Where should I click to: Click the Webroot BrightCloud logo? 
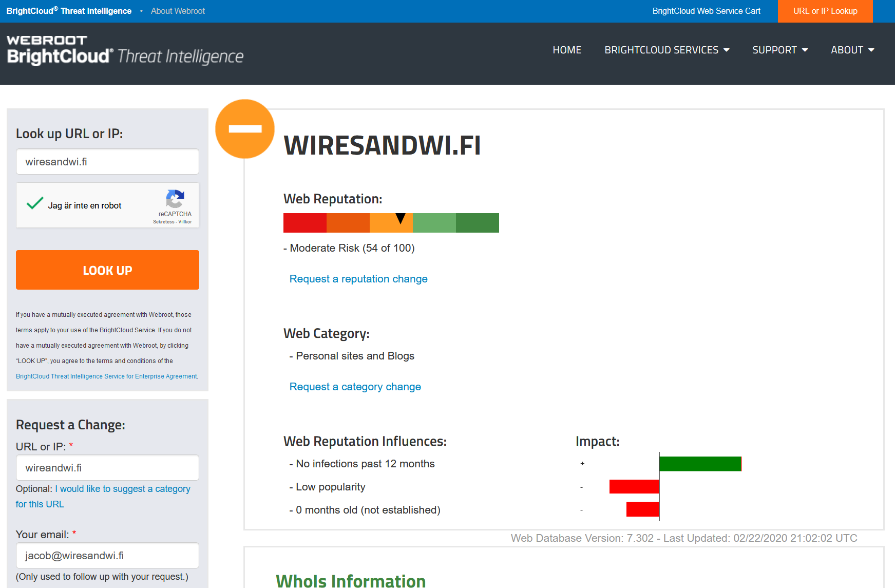[x=124, y=50]
